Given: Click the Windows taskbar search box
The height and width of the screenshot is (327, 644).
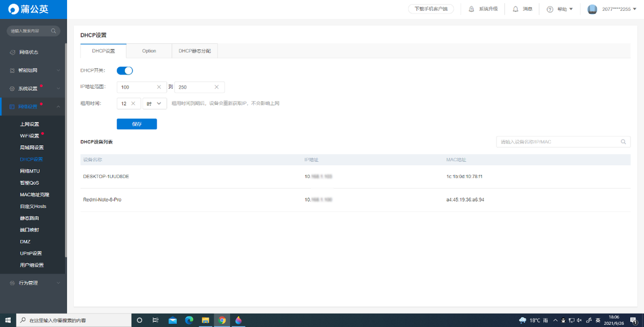Looking at the screenshot, I should pos(74,320).
